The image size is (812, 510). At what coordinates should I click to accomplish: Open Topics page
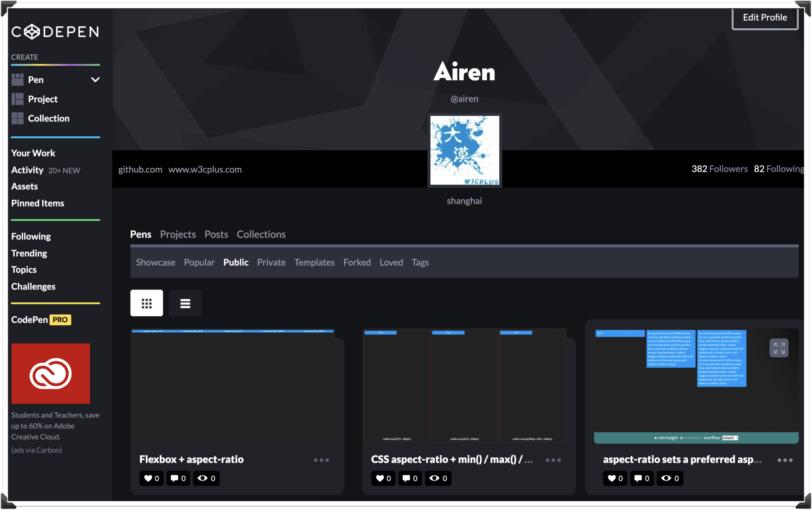coord(24,270)
